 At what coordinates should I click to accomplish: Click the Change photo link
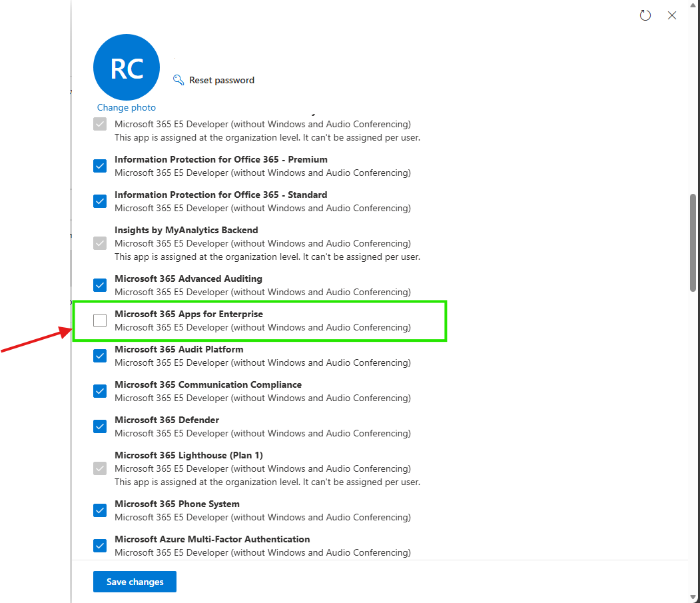[127, 107]
